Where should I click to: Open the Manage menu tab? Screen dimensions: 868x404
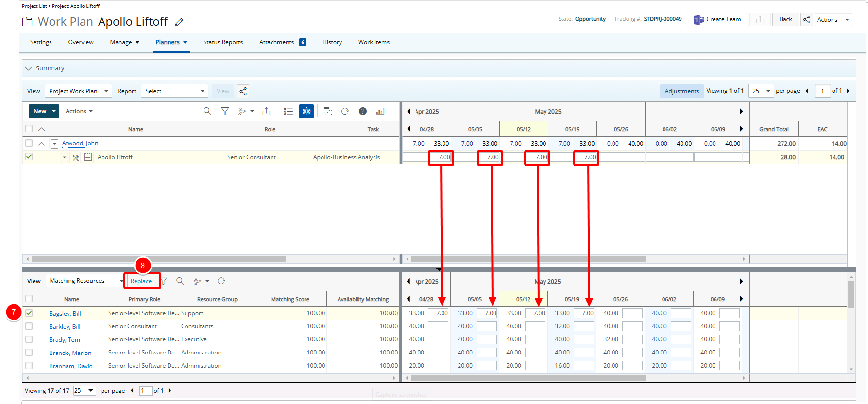(124, 42)
